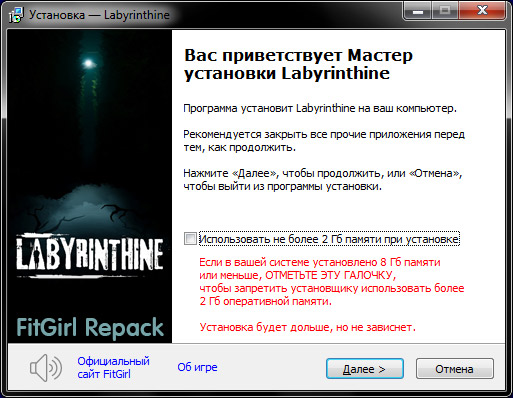The image size is (513, 398).
Task: Click the FitGirl Repack caption on the banner
Action: point(90,328)
